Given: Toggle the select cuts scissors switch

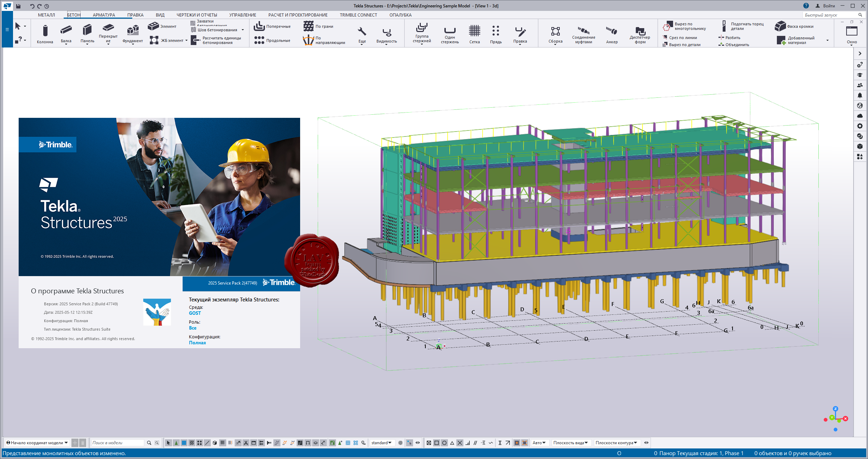Looking at the screenshot, I should pyautogui.click(x=246, y=443).
